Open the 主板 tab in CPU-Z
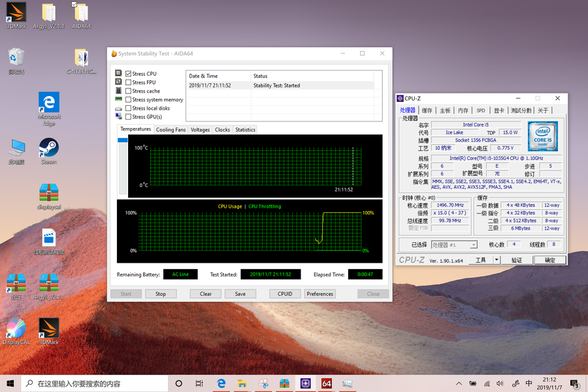This screenshot has height=392, width=588. click(x=445, y=110)
